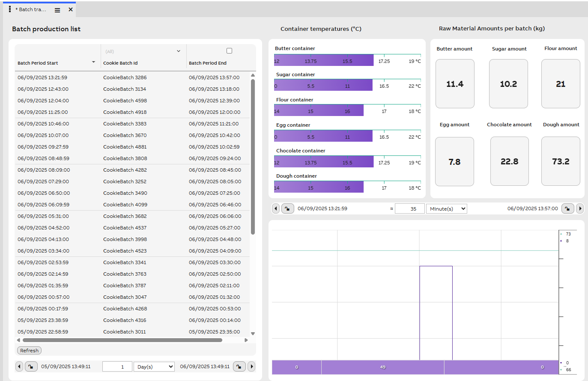Screen dimensions: 588x381
Task: Select the CookieBatch 3286 row
Action: point(128,77)
